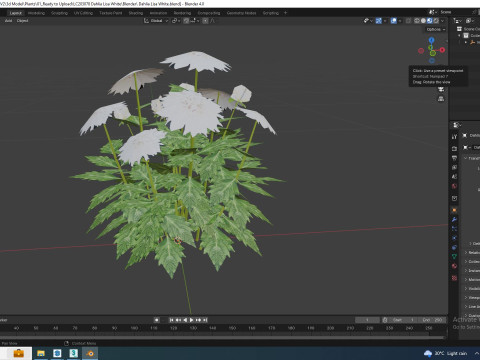Open the Tool properties tab
Viewport: 480px width, 360px height.
[454, 137]
